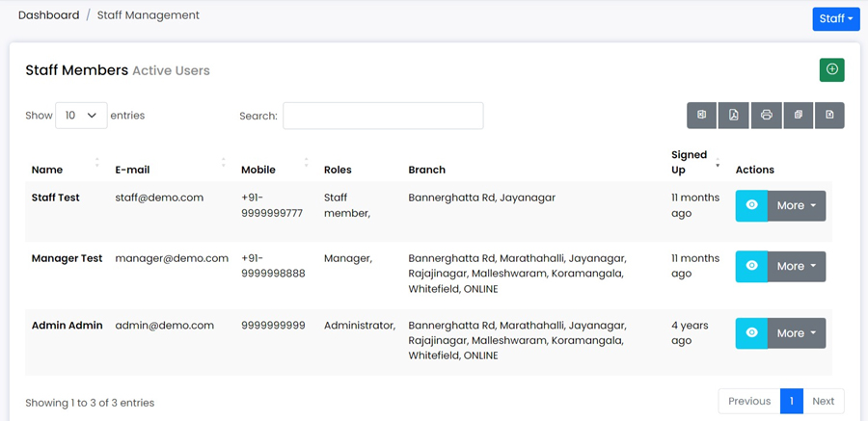Viewport: 868px width, 421px height.
Task: Go to the Next page
Action: 824,401
